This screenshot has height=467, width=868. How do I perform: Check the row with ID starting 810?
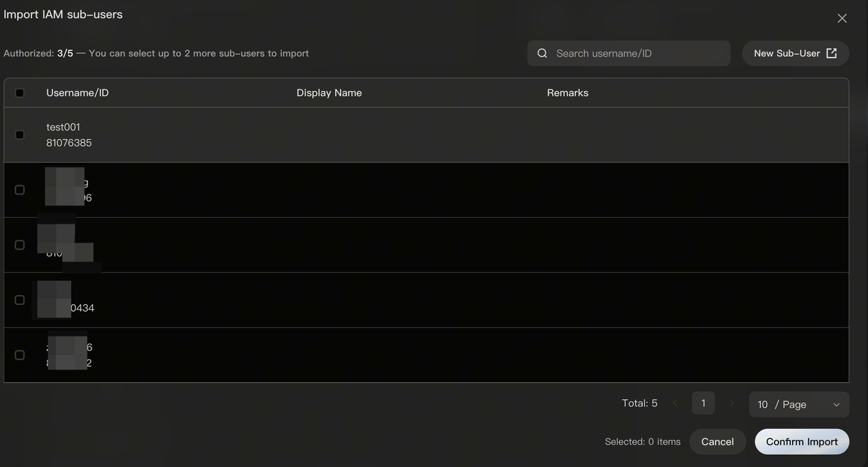[20, 245]
